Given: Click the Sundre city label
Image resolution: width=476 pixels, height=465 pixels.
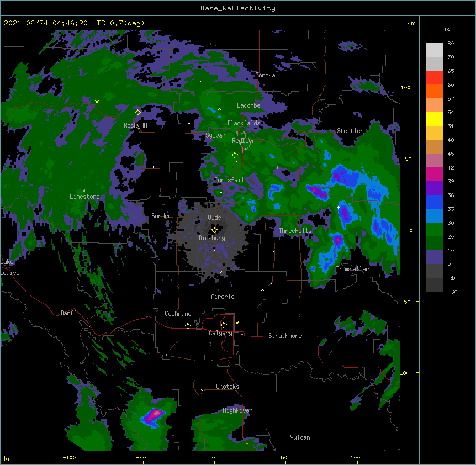Looking at the screenshot, I should coord(161,216).
